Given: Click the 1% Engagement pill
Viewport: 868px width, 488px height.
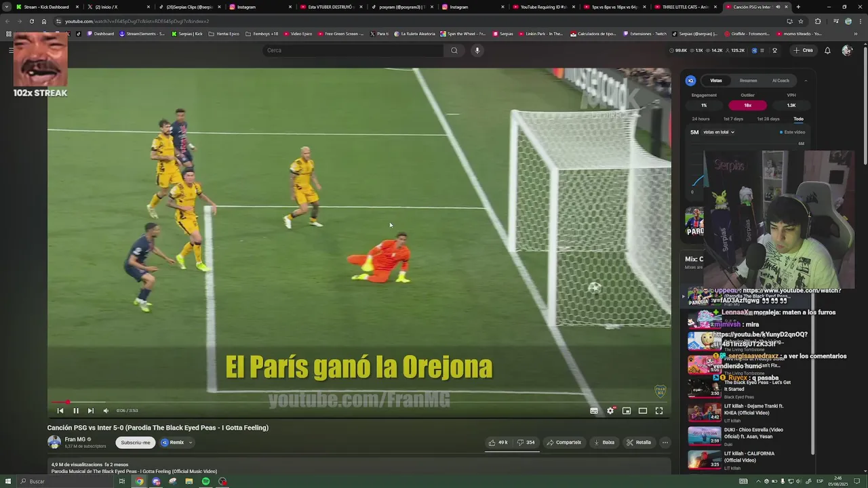Looking at the screenshot, I should pos(704,105).
